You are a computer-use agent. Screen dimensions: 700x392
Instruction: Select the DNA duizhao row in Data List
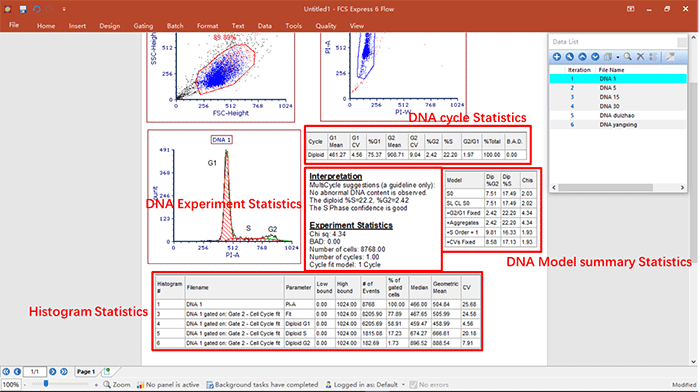coord(618,115)
